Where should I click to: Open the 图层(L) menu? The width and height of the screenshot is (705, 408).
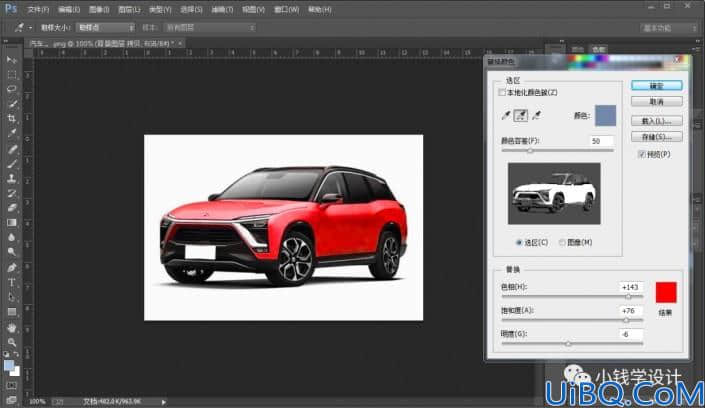tap(129, 9)
